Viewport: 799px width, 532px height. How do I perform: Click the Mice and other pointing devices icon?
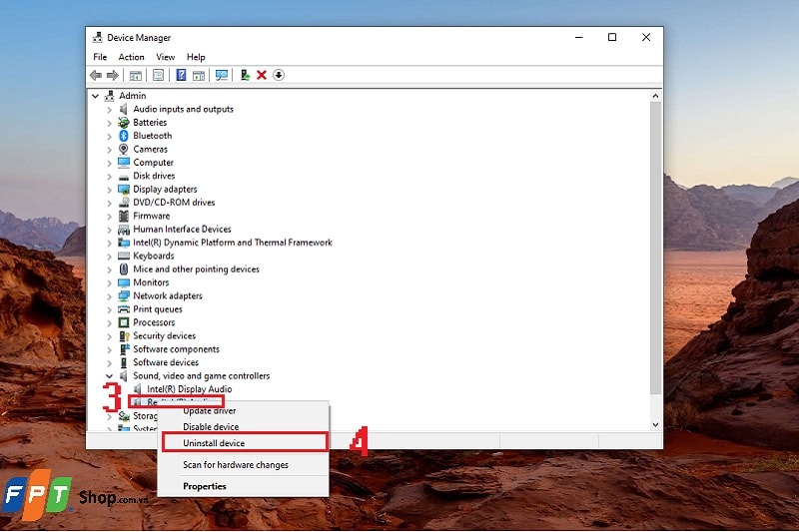pyautogui.click(x=123, y=268)
